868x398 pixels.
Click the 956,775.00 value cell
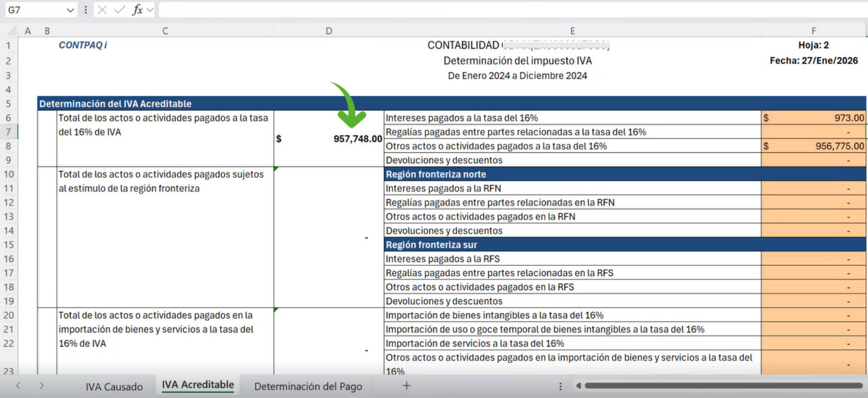click(x=813, y=146)
